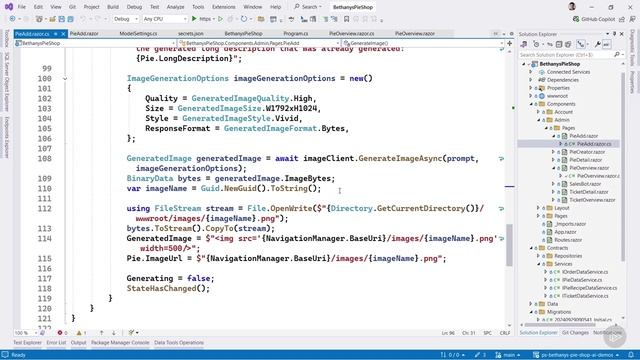Viewport: 640px width, 360px height.
Task: Open the Test Explorer panel tab
Action: tap(27, 343)
